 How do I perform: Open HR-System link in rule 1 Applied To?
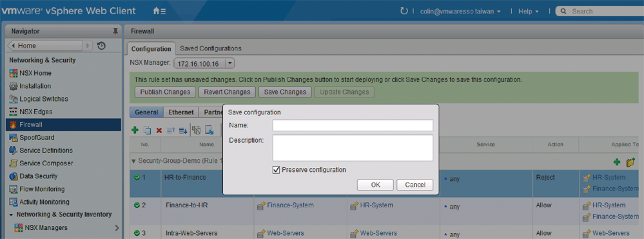pyautogui.click(x=609, y=177)
